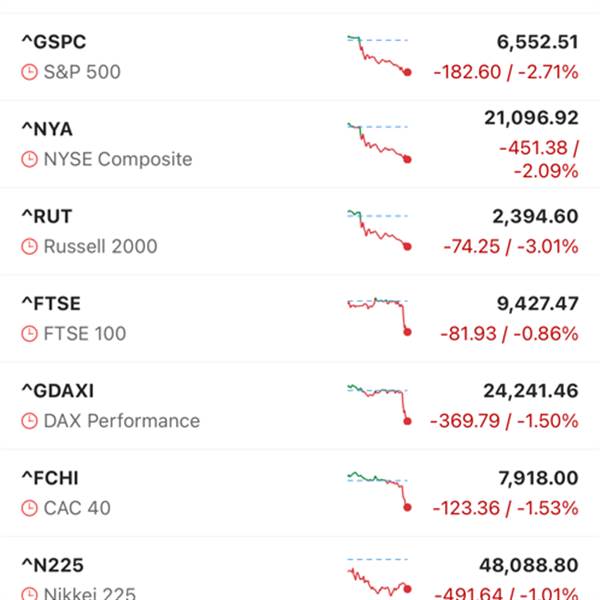Click the clock icon beside S&P 500
600x600 pixels.
(x=29, y=72)
